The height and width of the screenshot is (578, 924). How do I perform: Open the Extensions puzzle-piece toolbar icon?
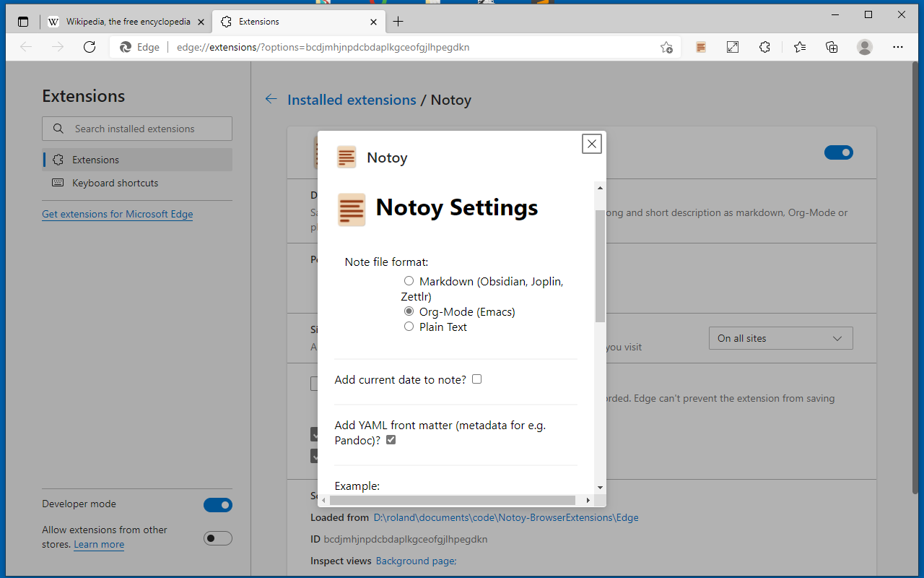[x=765, y=47]
